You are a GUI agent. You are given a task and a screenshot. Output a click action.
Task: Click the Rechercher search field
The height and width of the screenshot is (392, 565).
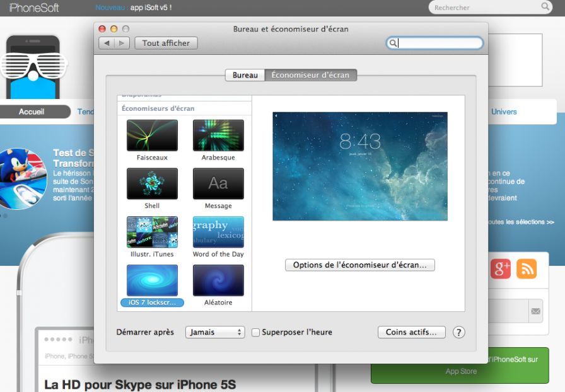pos(492,7)
